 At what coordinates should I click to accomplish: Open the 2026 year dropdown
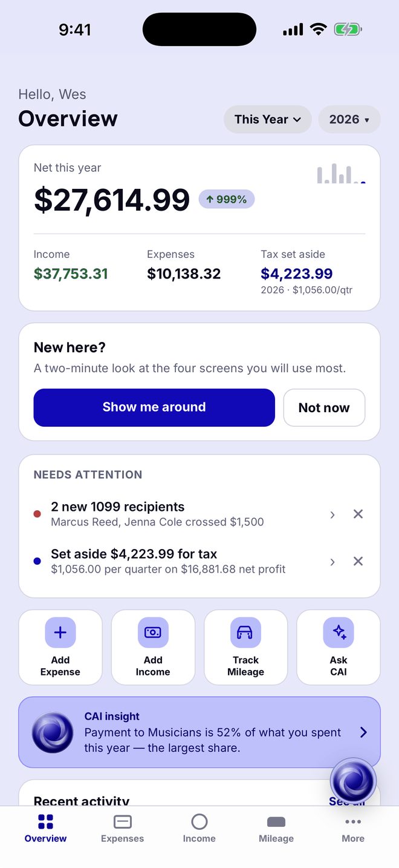tap(349, 119)
